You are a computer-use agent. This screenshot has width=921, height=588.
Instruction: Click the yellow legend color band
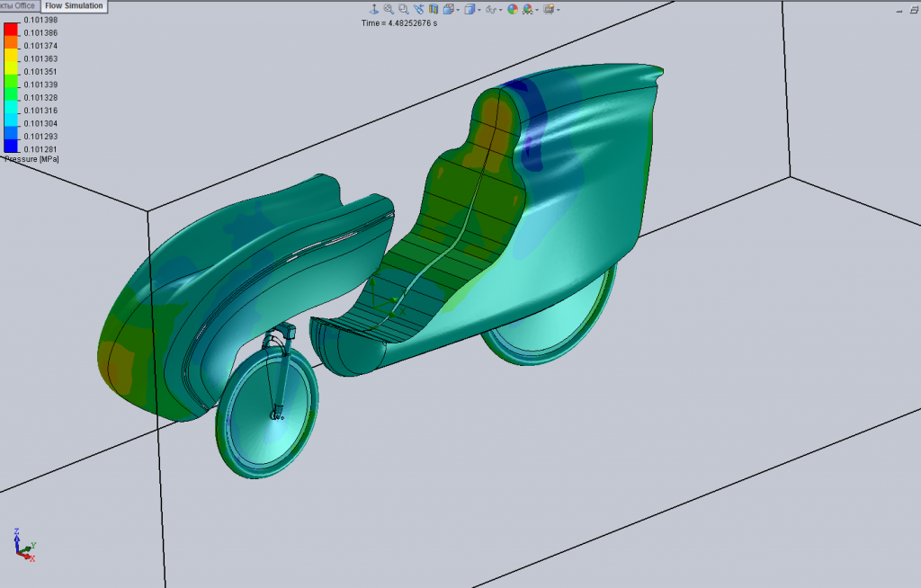(x=11, y=56)
